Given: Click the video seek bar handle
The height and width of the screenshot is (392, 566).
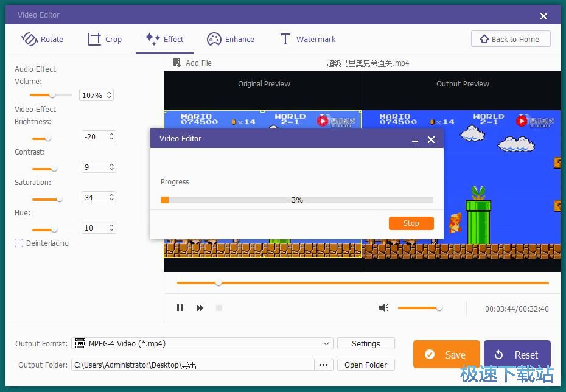Looking at the screenshot, I should [218, 283].
